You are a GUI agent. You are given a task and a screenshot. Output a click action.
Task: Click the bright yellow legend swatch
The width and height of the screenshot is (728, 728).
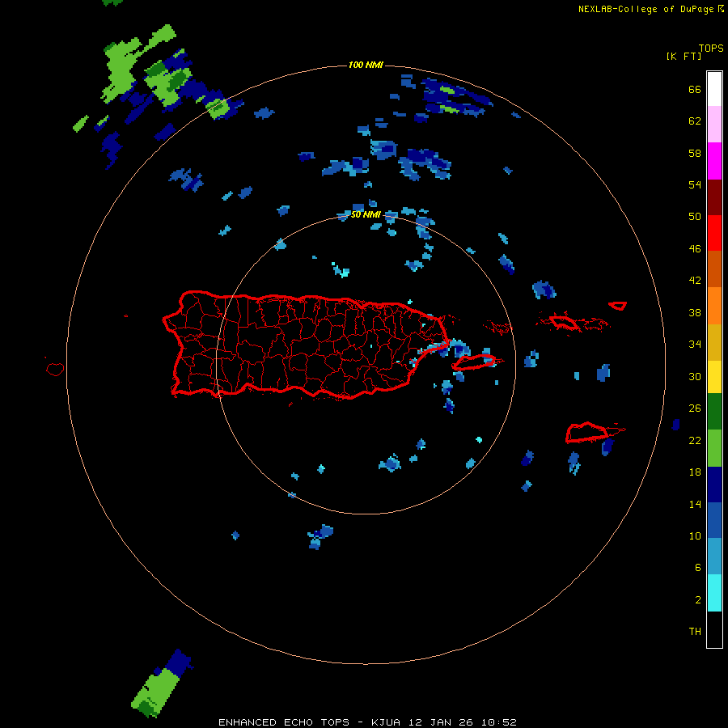[714, 377]
